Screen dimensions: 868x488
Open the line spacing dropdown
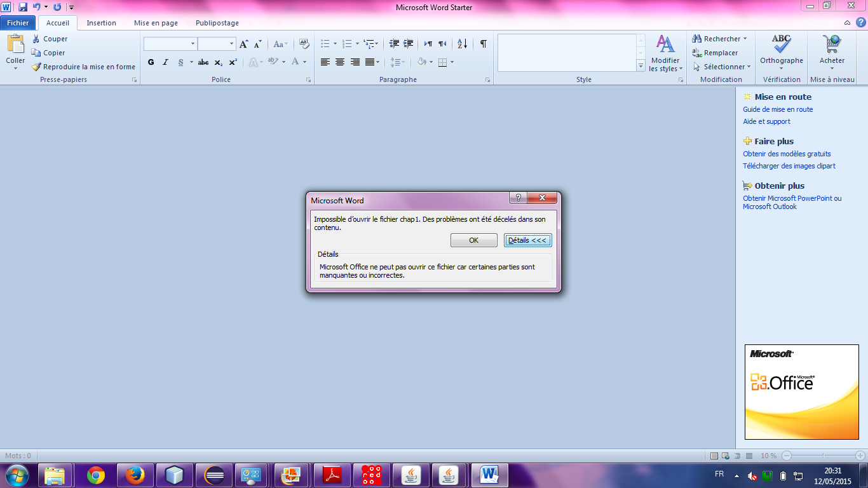pos(397,62)
